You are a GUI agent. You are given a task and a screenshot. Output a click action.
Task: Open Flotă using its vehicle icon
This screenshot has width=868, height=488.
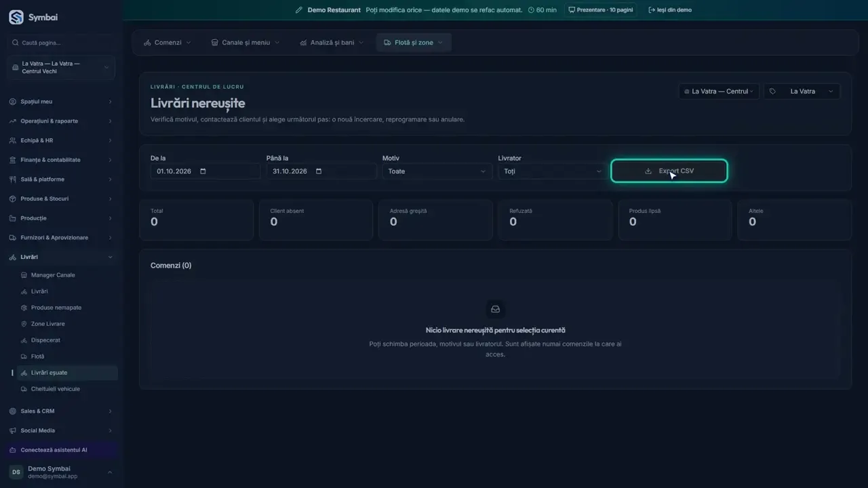coord(24,357)
